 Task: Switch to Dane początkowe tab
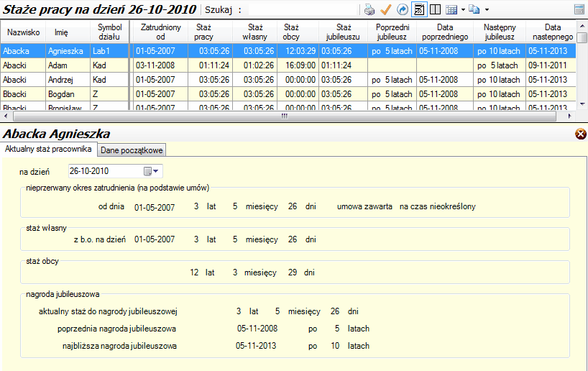point(132,150)
